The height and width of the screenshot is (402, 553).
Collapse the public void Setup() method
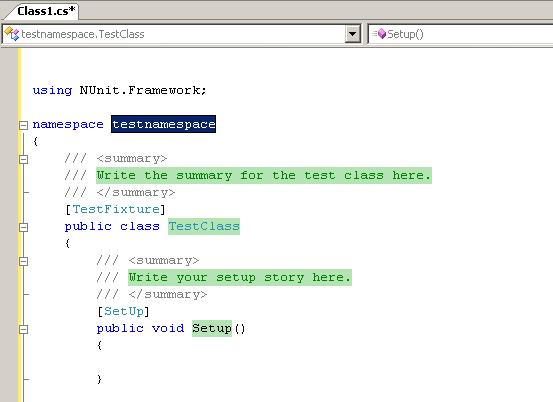pos(23,329)
